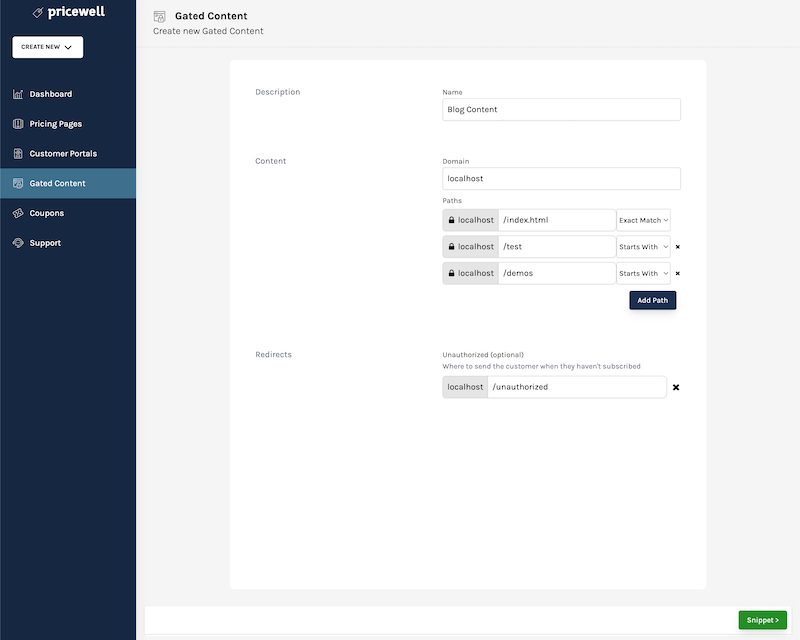Viewport: 800px width, 640px height.
Task: Click the Gated Content sidebar icon
Action: pos(18,183)
